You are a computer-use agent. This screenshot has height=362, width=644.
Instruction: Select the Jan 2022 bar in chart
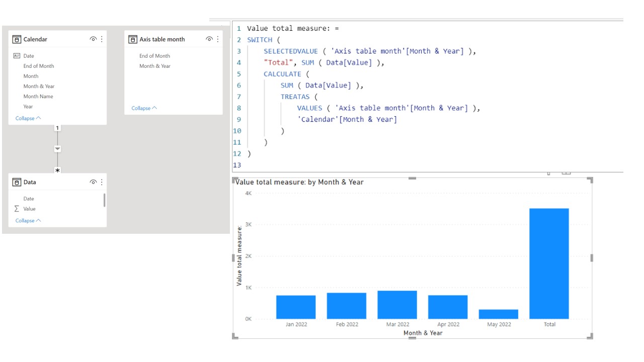296,307
